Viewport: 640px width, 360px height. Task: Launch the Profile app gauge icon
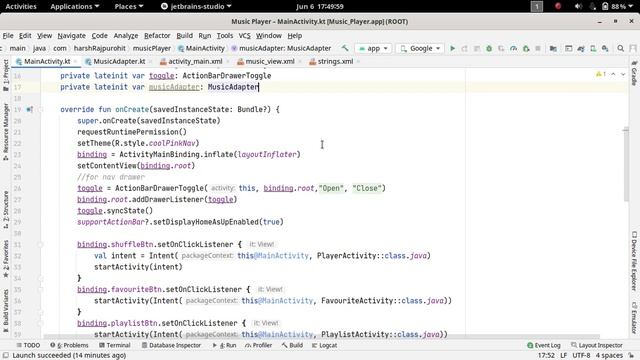[513, 49]
